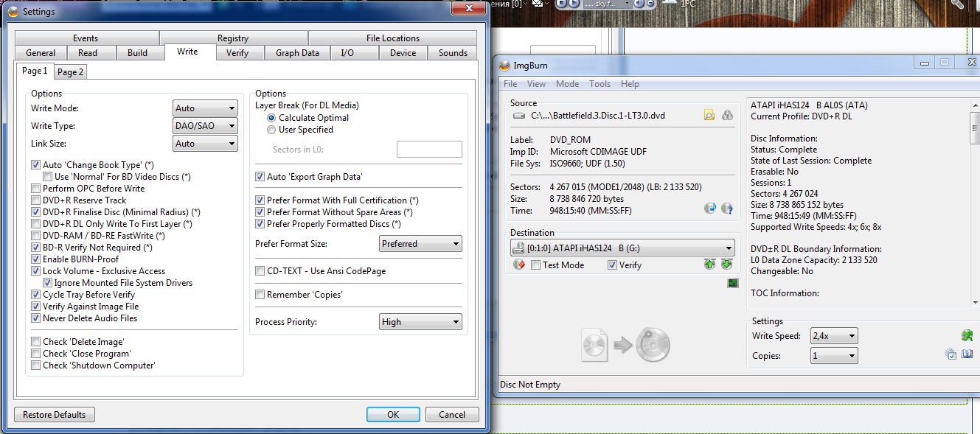Click the green running-man speed icon
This screenshot has height=434, width=980.
click(967, 335)
